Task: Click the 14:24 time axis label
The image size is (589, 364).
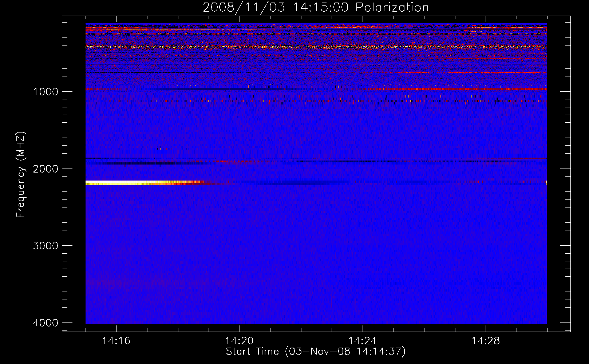Action: point(363,341)
